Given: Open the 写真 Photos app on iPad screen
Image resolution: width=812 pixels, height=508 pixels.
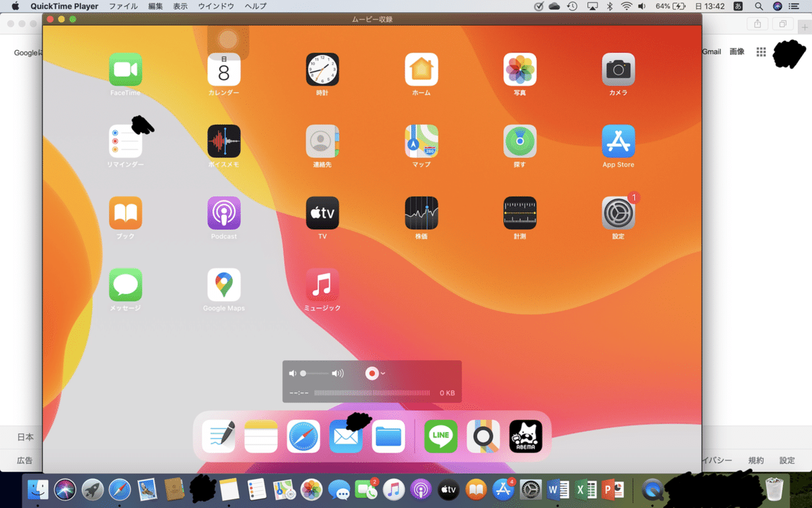Looking at the screenshot, I should [x=520, y=69].
